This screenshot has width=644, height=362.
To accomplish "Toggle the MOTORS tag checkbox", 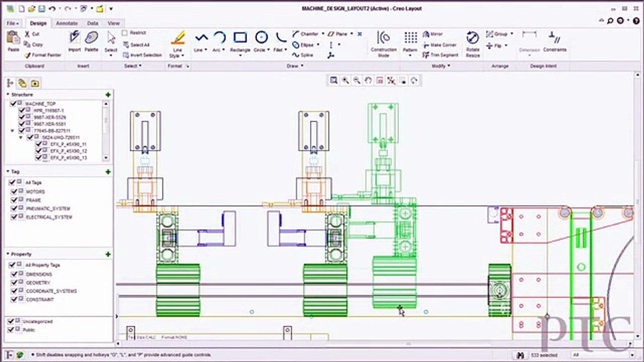I will [x=13, y=192].
